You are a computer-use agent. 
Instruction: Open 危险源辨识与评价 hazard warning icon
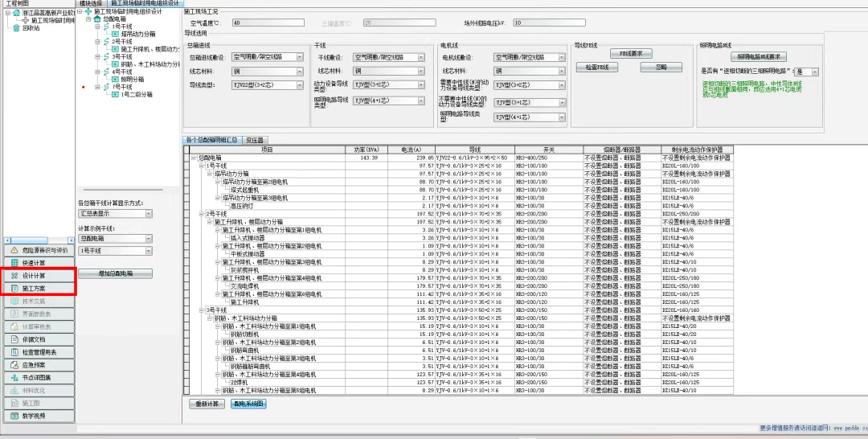point(14,251)
